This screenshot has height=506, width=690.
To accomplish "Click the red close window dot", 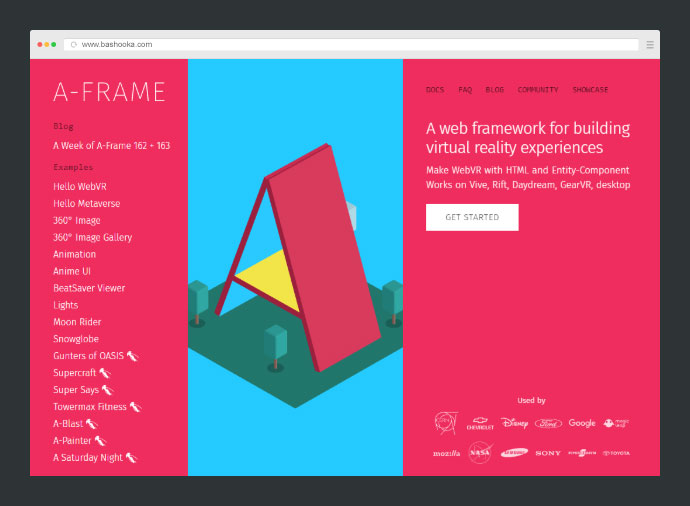I will [x=40, y=44].
